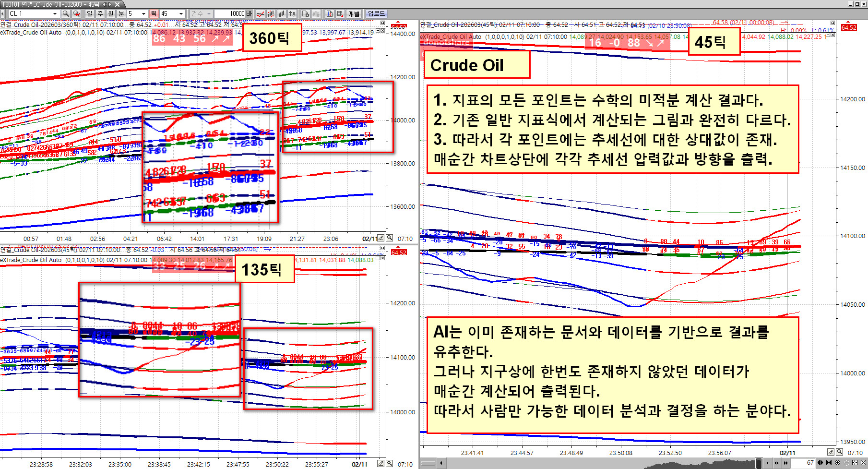The width and height of the screenshot is (868, 469).
Task: Close the Crude Oil-202603 tab
Action: 117,4
